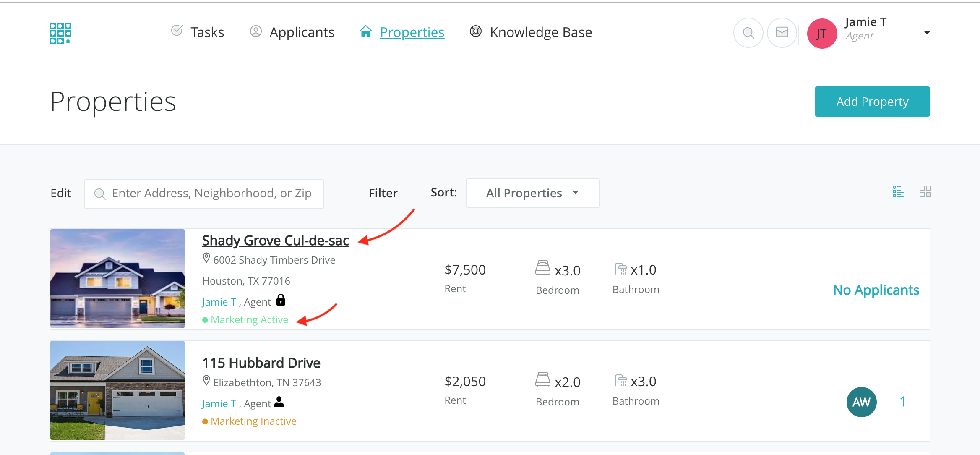Open the search magnifier icon in header

point(748,33)
